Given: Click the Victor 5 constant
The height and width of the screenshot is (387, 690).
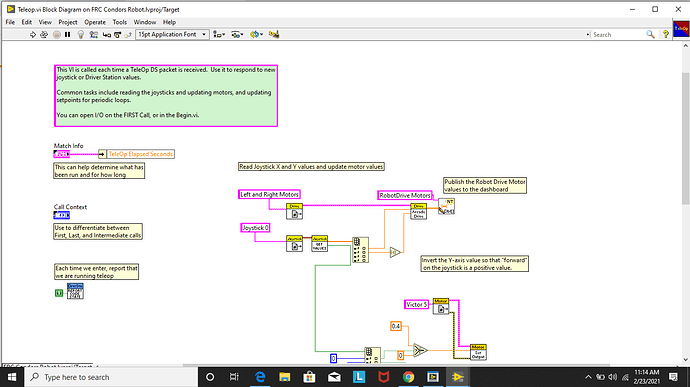Looking at the screenshot, I should pyautogui.click(x=416, y=304).
